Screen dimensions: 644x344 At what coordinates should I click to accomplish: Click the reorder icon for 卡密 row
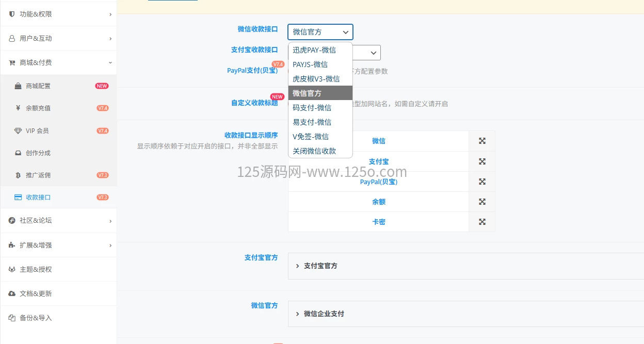(x=482, y=222)
